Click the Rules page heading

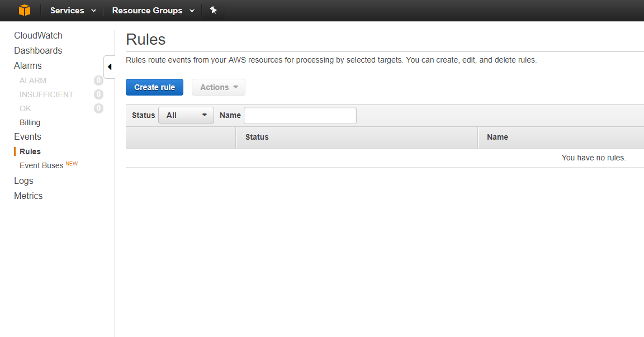tap(146, 40)
